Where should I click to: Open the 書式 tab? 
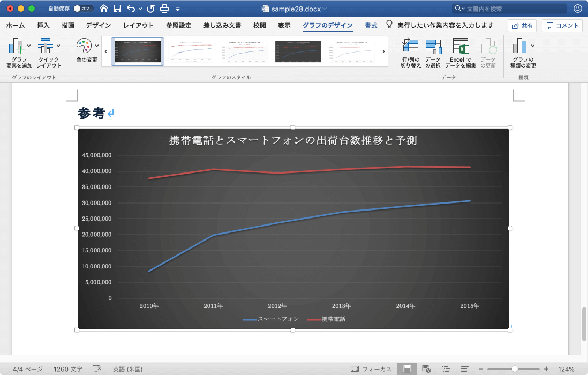click(x=371, y=26)
